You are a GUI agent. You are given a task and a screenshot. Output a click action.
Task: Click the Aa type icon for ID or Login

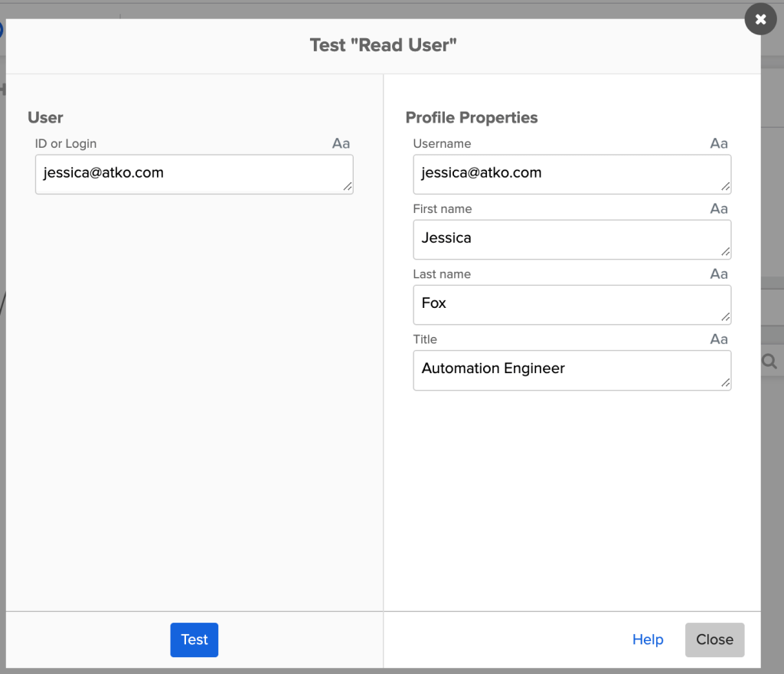point(341,144)
